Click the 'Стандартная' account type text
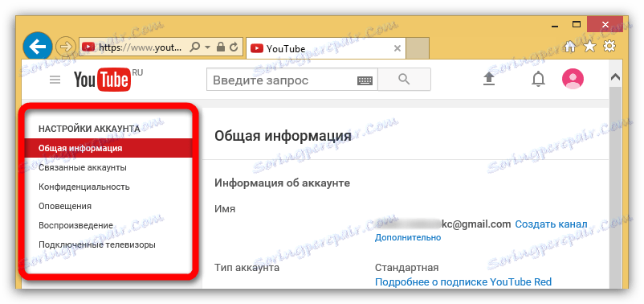Screen dimensions: 644x304 pyautogui.click(x=406, y=268)
